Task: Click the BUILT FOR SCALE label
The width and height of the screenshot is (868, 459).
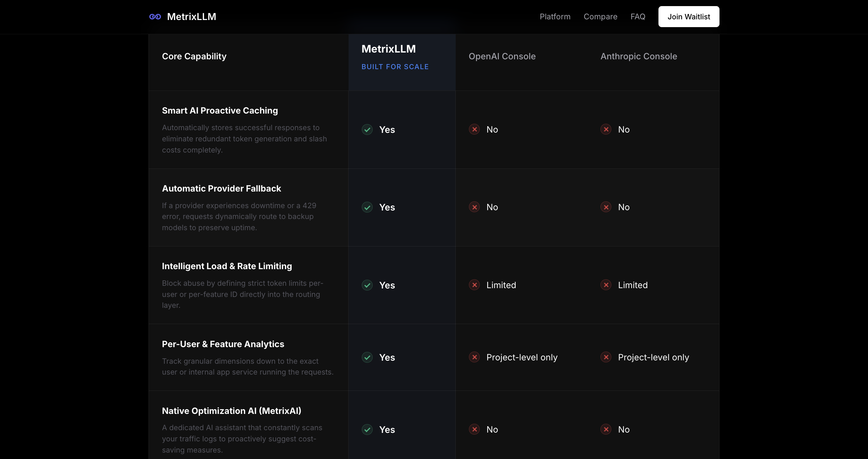Action: tap(395, 67)
